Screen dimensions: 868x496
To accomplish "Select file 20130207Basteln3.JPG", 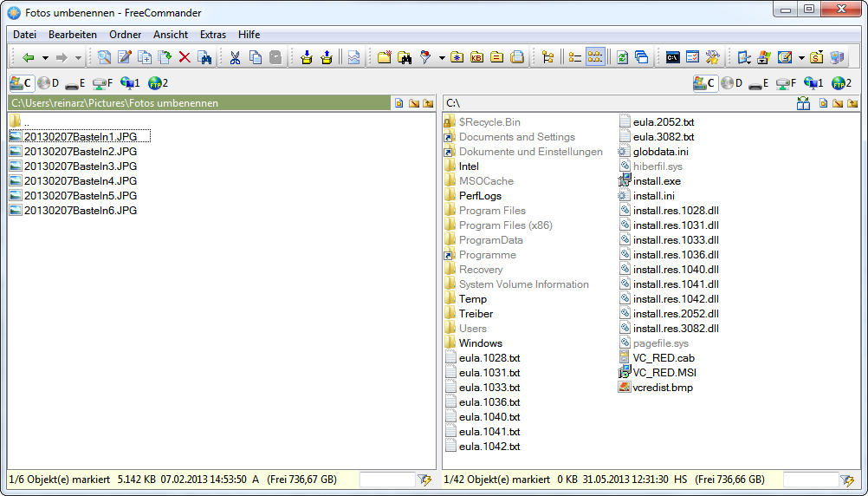I will pyautogui.click(x=80, y=166).
